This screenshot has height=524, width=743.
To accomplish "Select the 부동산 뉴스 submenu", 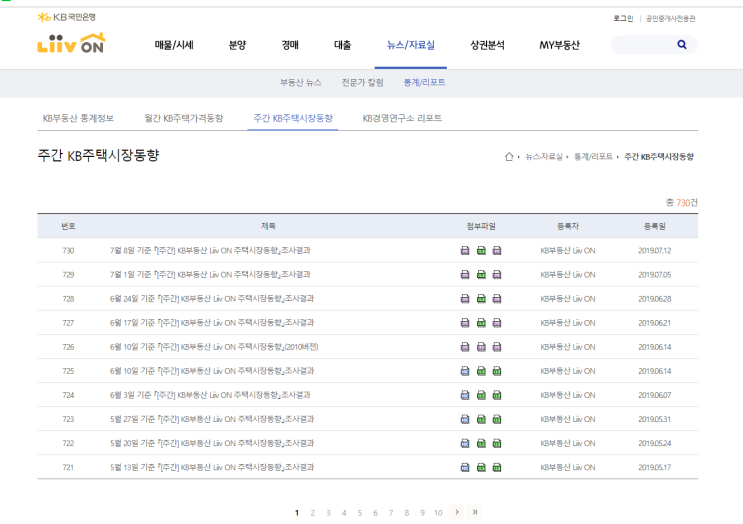I will (300, 82).
